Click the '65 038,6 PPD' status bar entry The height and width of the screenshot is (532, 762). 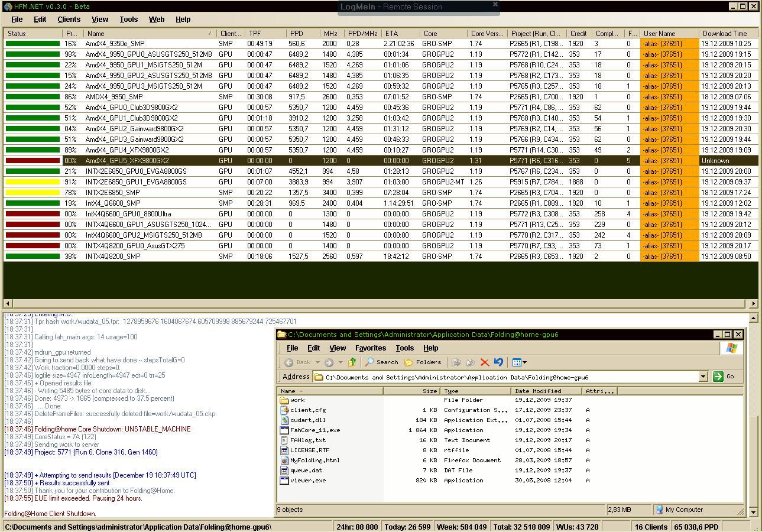click(696, 527)
